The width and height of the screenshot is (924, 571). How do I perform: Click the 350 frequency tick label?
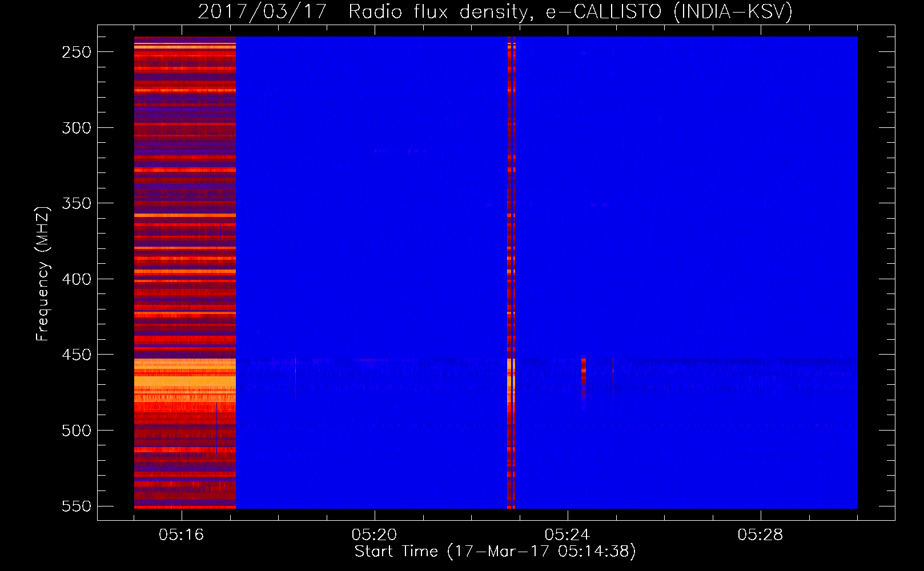[77, 203]
